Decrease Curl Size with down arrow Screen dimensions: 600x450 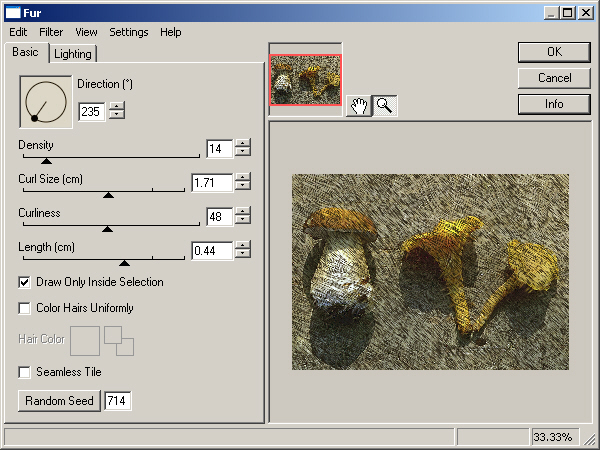point(243,185)
